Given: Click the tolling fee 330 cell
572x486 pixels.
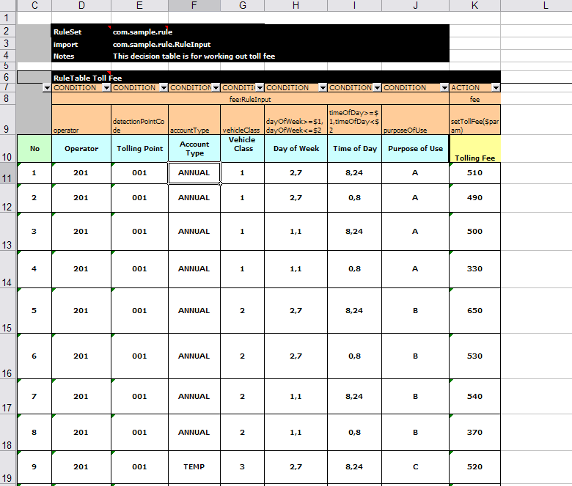Looking at the screenshot, I should point(475,269).
